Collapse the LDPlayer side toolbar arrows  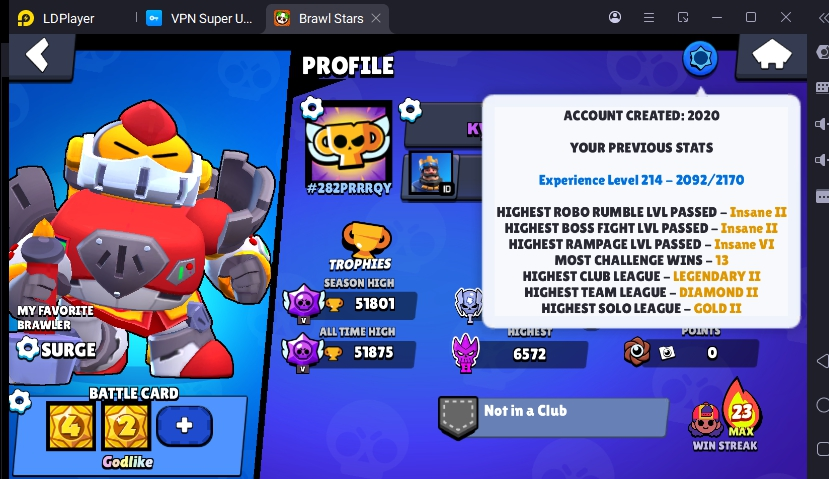click(823, 18)
